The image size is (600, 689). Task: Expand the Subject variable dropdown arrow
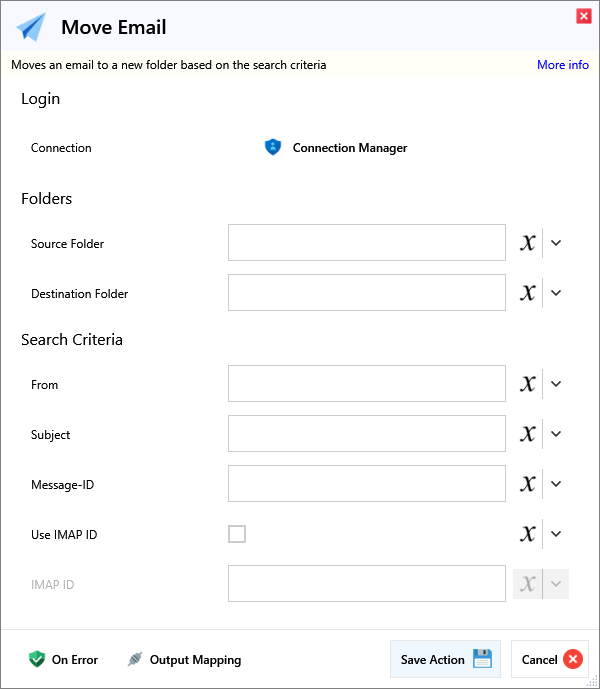tap(556, 434)
